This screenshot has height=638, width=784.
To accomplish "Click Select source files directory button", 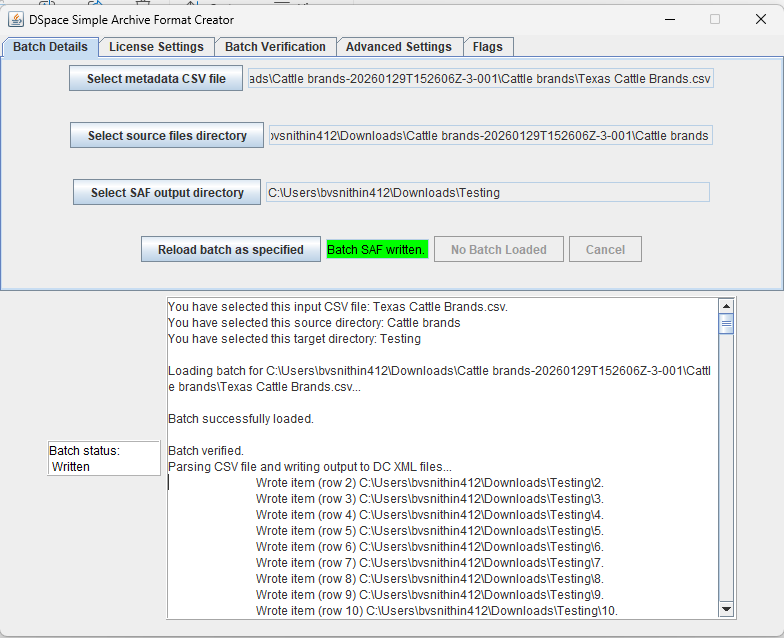I will (167, 135).
